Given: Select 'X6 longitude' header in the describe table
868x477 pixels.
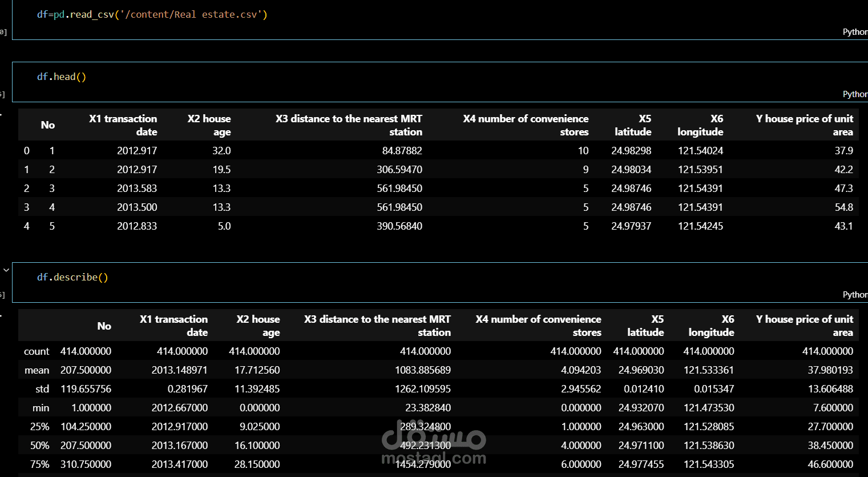Looking at the screenshot, I should pyautogui.click(x=711, y=326).
